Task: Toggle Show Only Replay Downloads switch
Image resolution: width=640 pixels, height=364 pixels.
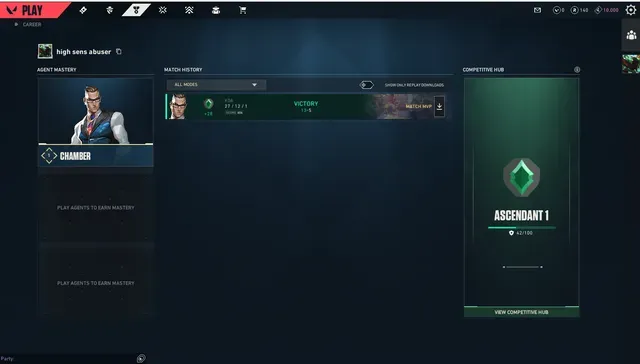Action: (367, 85)
